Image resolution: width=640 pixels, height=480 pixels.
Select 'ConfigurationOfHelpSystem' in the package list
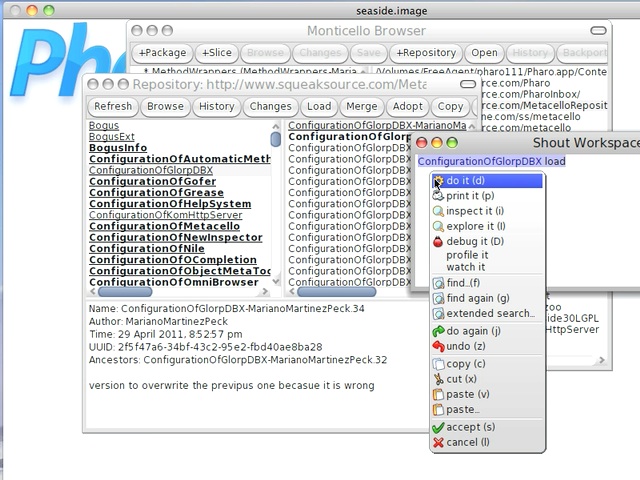pyautogui.click(x=170, y=204)
